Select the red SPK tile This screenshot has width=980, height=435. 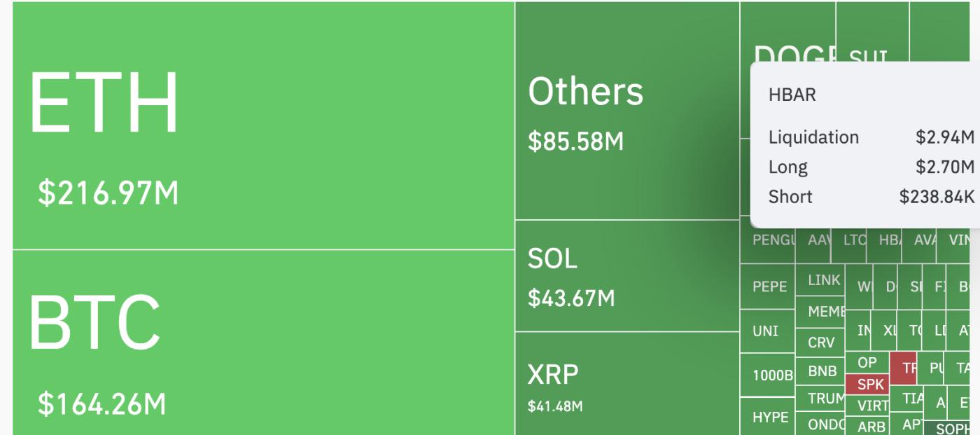(867, 384)
